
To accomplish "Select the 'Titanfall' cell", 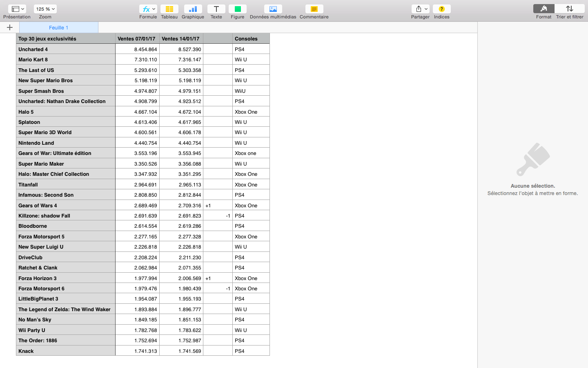I will [x=66, y=184].
